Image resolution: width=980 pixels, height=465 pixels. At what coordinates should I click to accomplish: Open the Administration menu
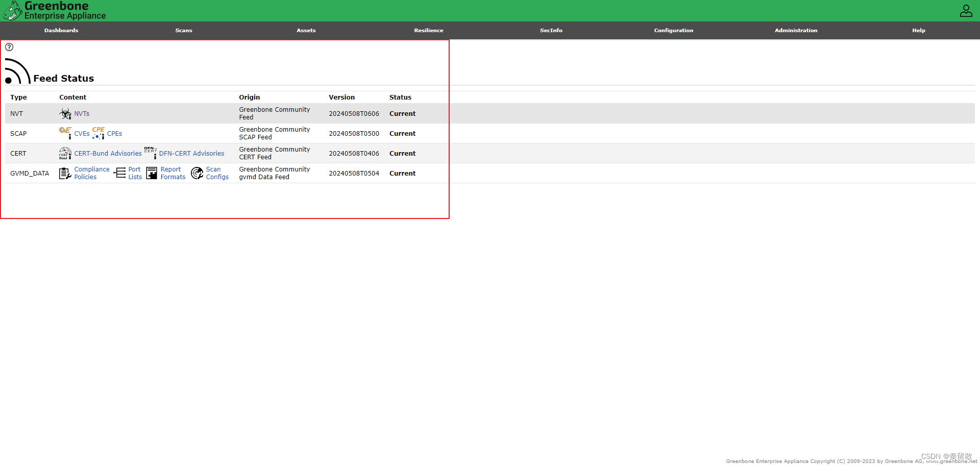tap(796, 31)
